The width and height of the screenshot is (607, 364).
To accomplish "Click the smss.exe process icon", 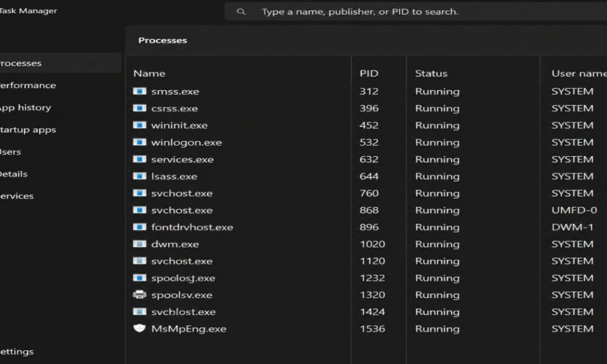I will click(140, 91).
